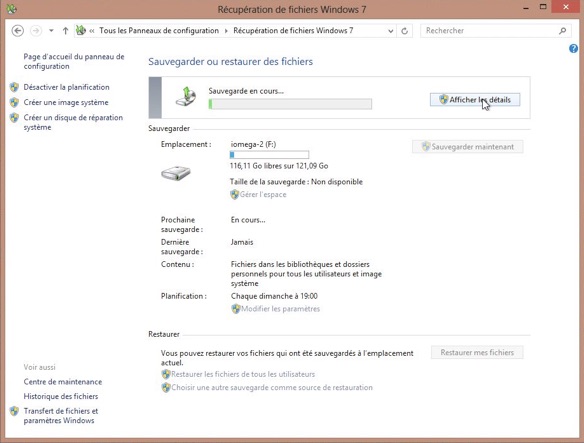Viewport: 584px width, 443px height.
Task: Click 'Sauvegarder maintenant' button
Action: (x=467, y=147)
